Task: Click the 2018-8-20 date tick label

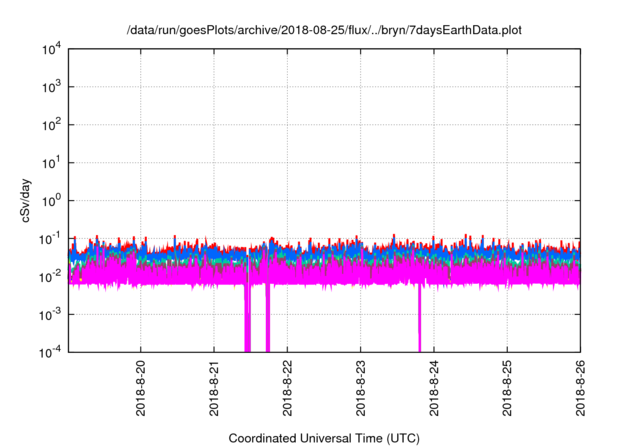Action: coord(141,388)
